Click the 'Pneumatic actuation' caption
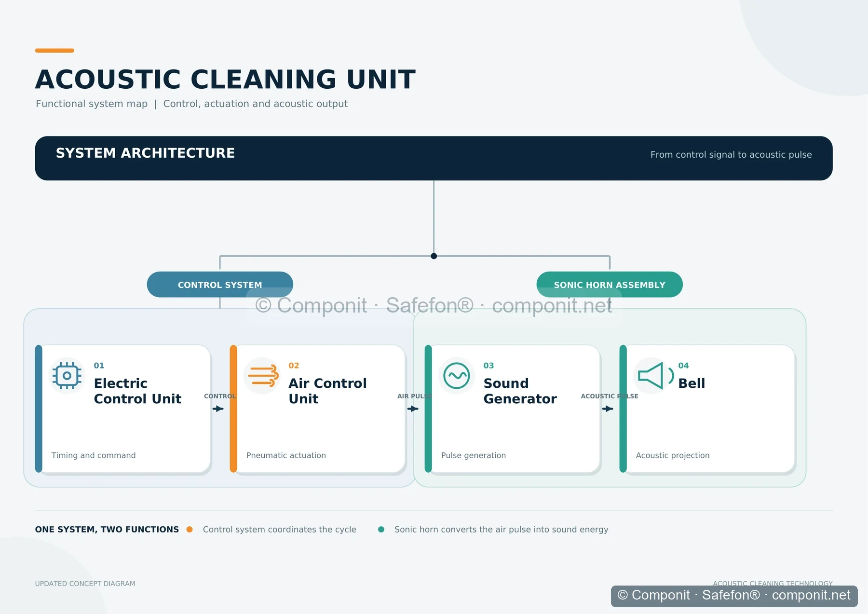Viewport: 868px width, 614px height. pos(286,455)
